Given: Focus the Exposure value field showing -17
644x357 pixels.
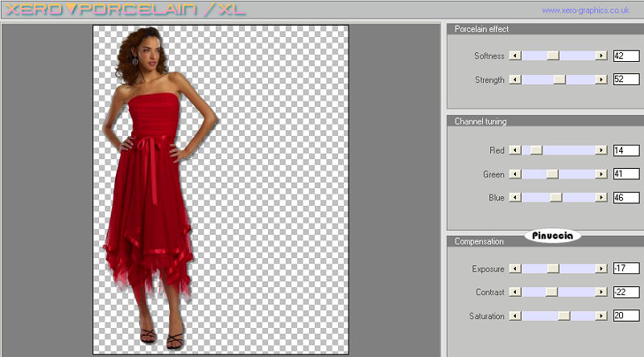Looking at the screenshot, I should pos(626,268).
